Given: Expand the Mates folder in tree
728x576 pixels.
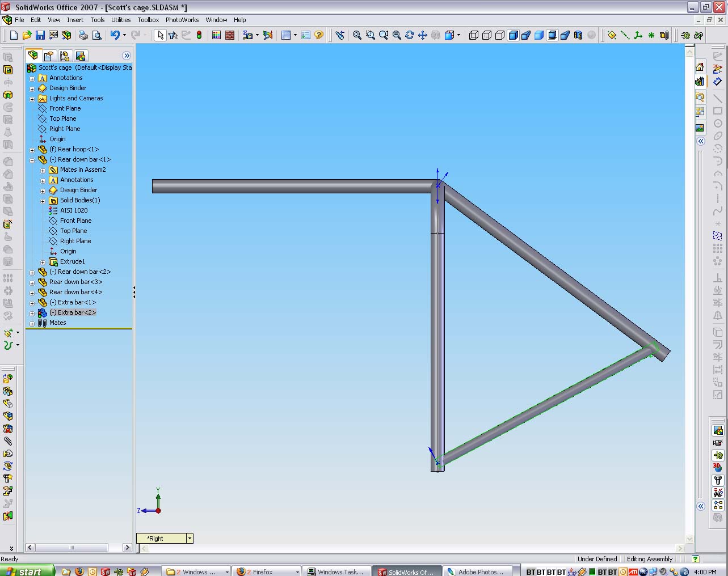Looking at the screenshot, I should (x=32, y=323).
